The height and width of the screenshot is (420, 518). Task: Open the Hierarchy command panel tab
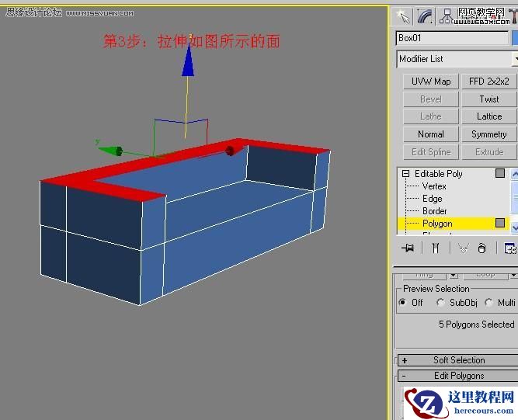coord(447,16)
